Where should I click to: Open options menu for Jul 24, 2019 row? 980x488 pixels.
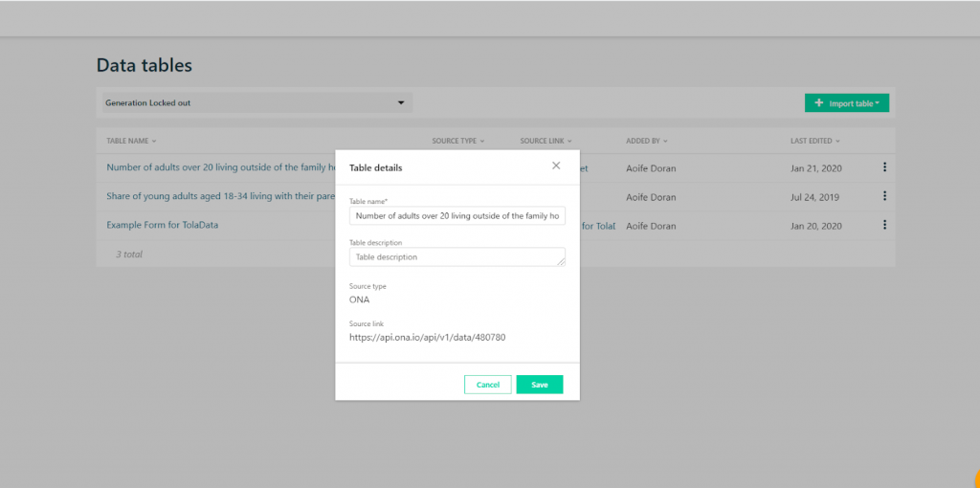click(884, 195)
